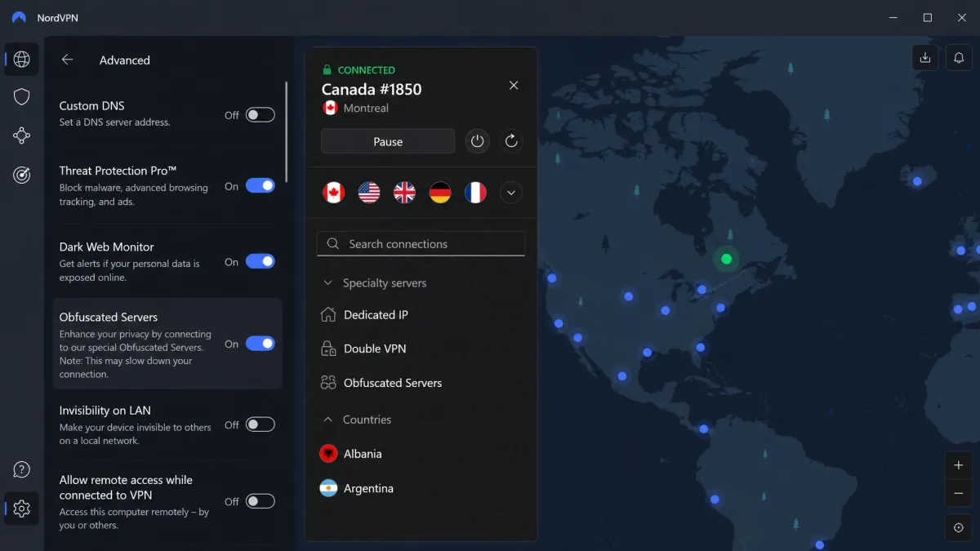Select the United States flag quick connect
980x551 pixels.
[369, 193]
